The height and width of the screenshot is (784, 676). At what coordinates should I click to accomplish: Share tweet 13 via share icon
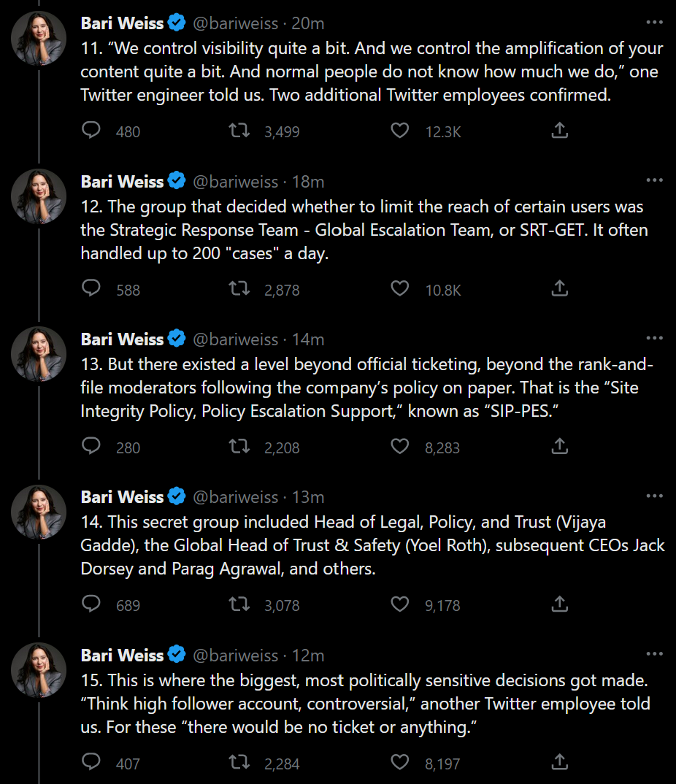(x=559, y=446)
